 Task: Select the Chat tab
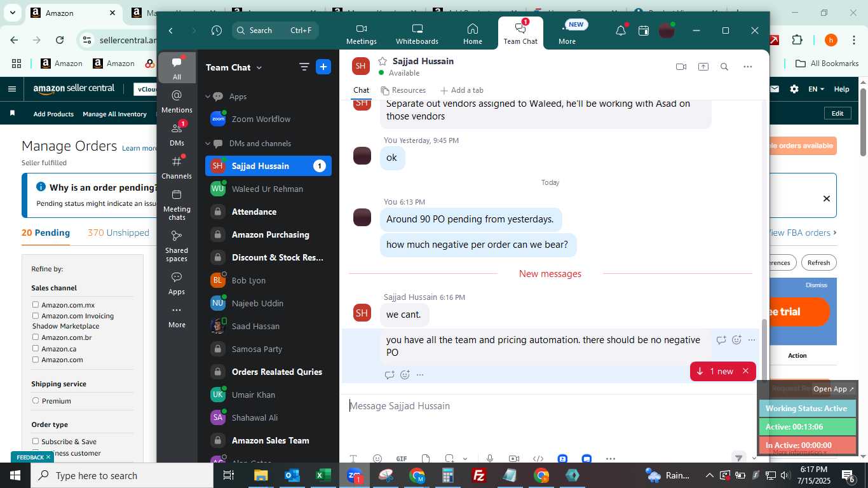click(x=362, y=90)
